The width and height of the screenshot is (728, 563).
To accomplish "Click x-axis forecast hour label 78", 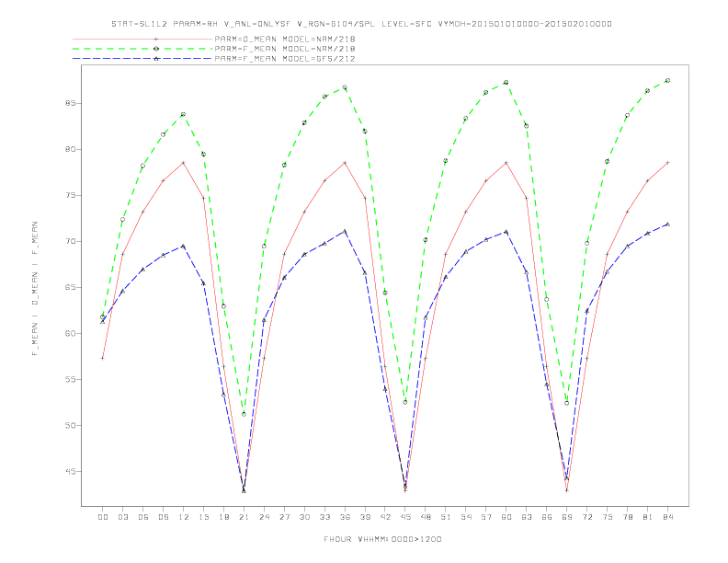I will (627, 517).
